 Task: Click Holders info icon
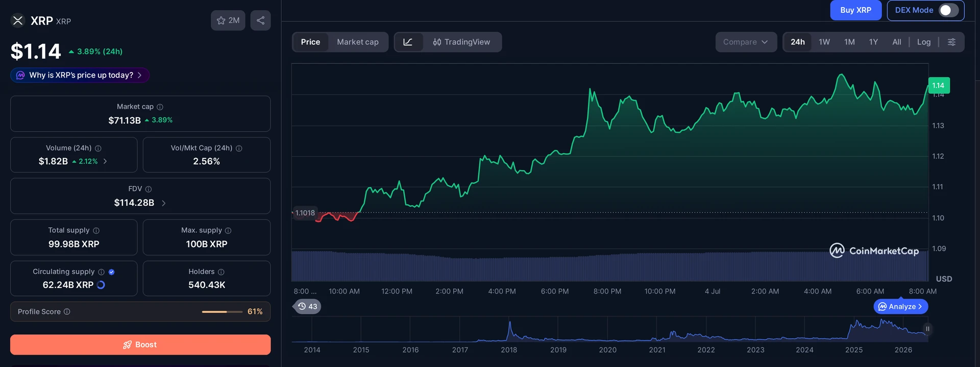pos(221,272)
